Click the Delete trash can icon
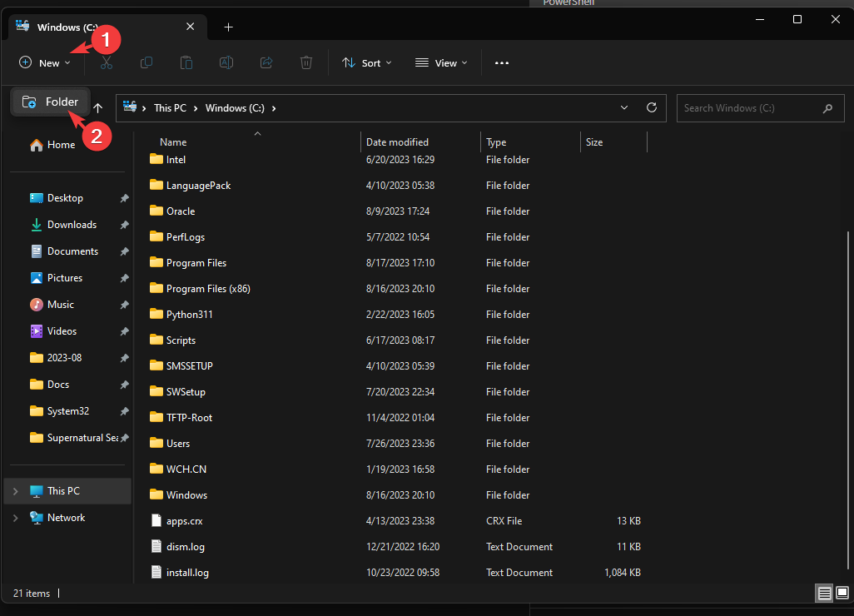Image resolution: width=854 pixels, height=616 pixels. (306, 62)
